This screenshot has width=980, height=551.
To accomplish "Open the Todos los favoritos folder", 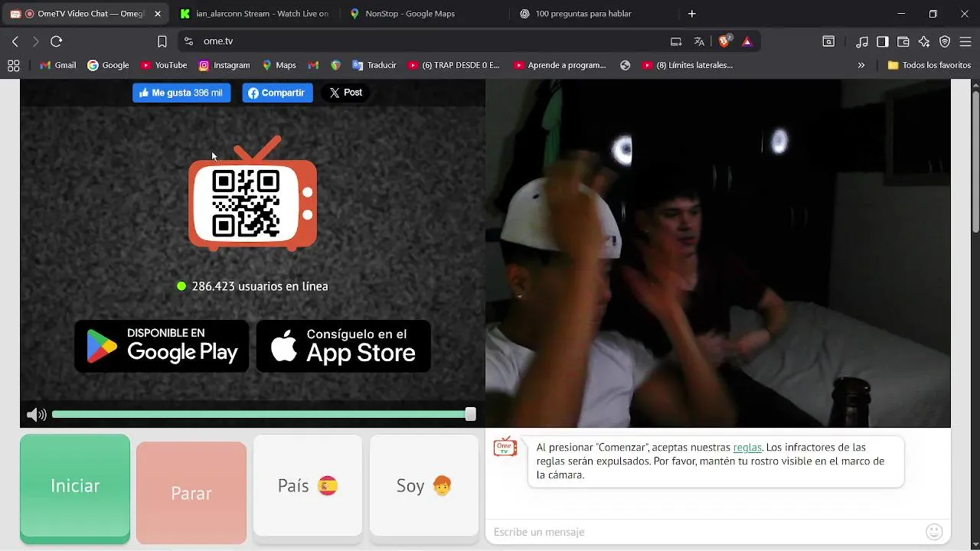I will pos(929,66).
